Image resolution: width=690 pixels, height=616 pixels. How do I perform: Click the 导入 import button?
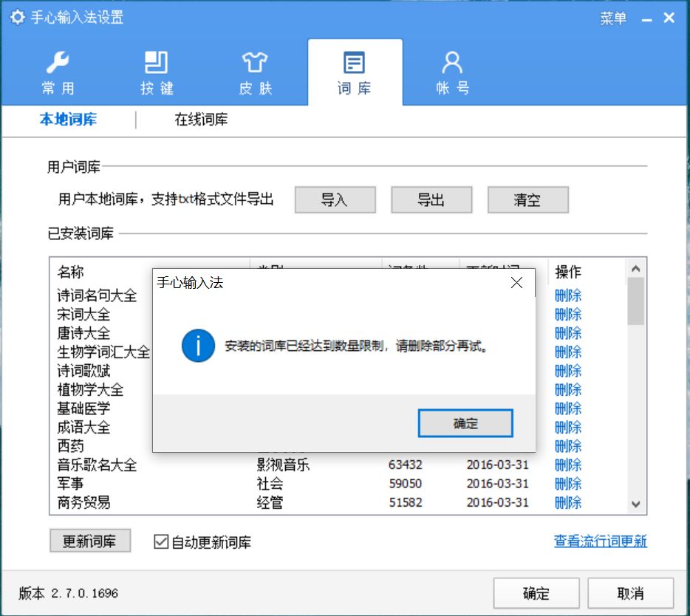pyautogui.click(x=335, y=199)
